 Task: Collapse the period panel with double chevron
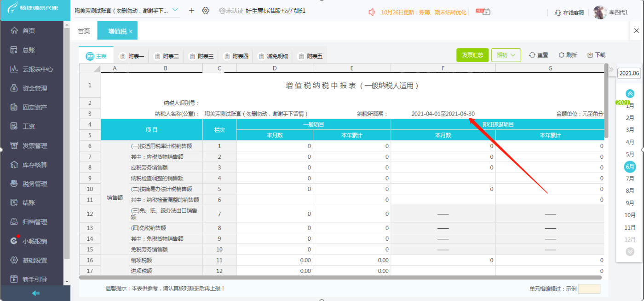pos(611,69)
